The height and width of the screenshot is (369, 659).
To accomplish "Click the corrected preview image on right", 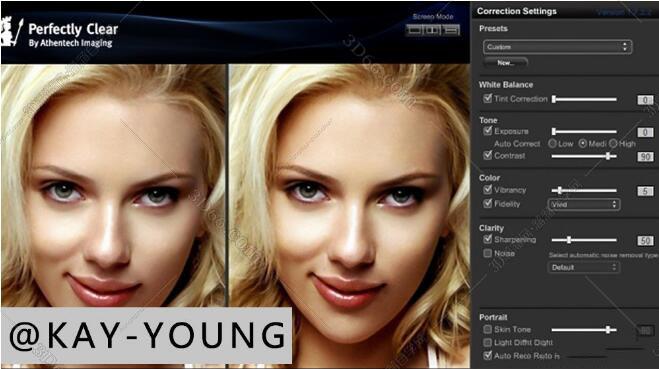I will [349, 216].
